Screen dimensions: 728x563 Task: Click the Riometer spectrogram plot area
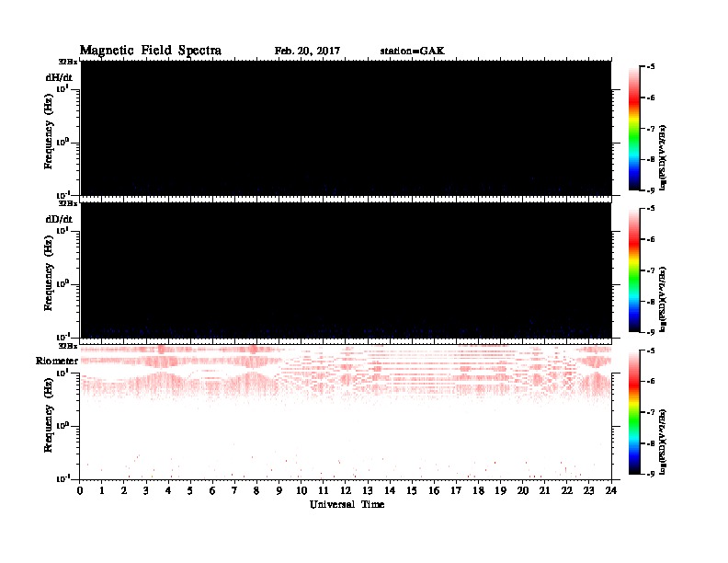coord(346,412)
